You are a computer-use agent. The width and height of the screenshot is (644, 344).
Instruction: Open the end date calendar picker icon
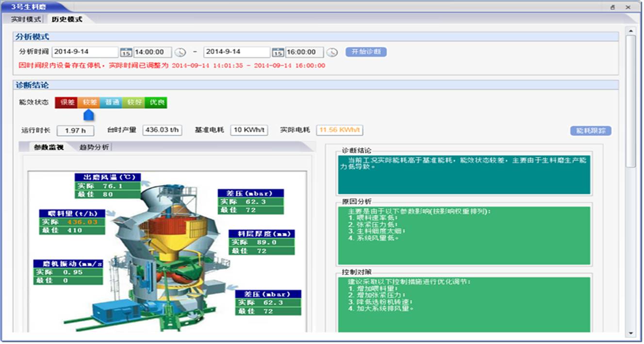click(x=278, y=52)
